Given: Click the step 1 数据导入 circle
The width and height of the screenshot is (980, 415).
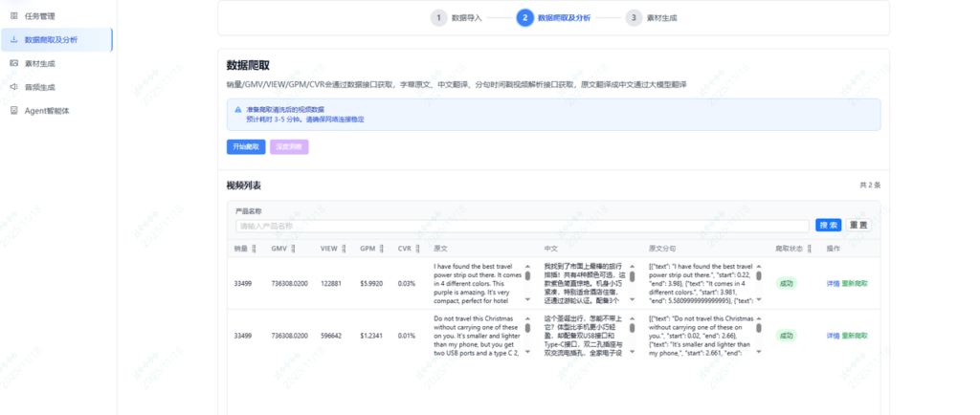Looking at the screenshot, I should [x=438, y=17].
